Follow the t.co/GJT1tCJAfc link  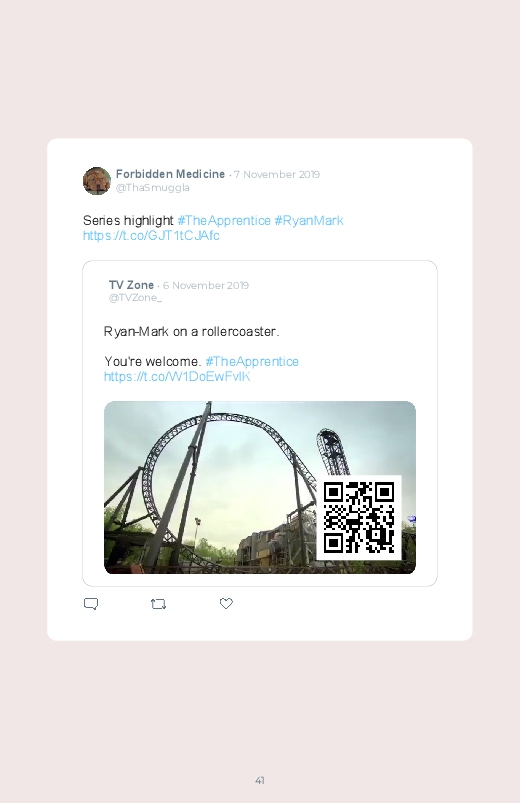(151, 236)
